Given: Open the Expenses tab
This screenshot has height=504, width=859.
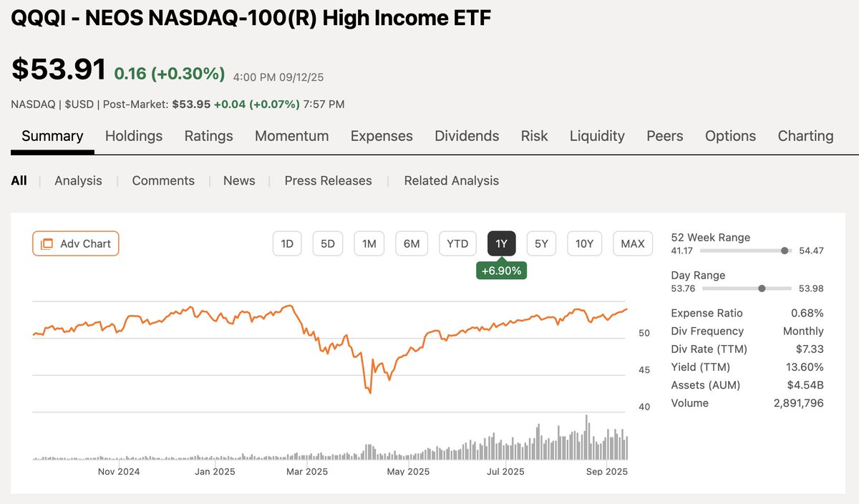Looking at the screenshot, I should point(382,136).
